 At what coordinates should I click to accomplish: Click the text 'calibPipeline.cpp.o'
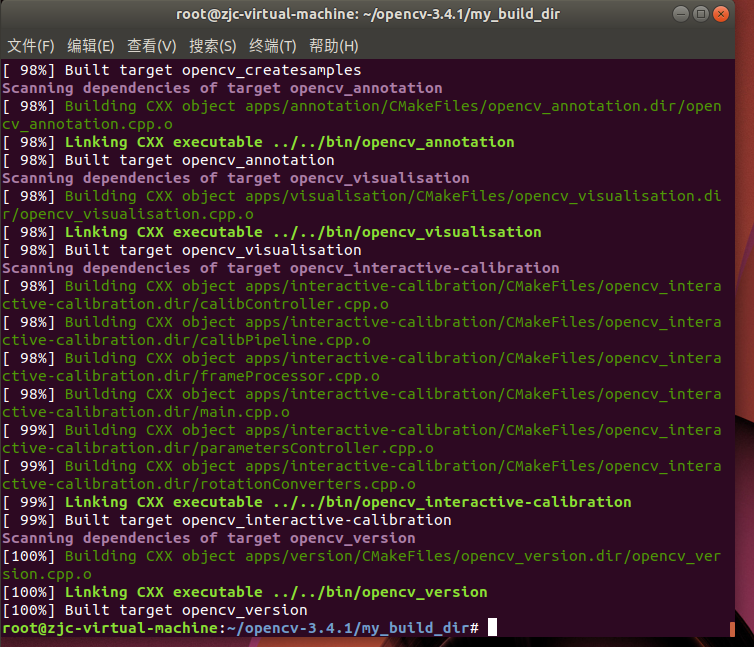pos(285,340)
